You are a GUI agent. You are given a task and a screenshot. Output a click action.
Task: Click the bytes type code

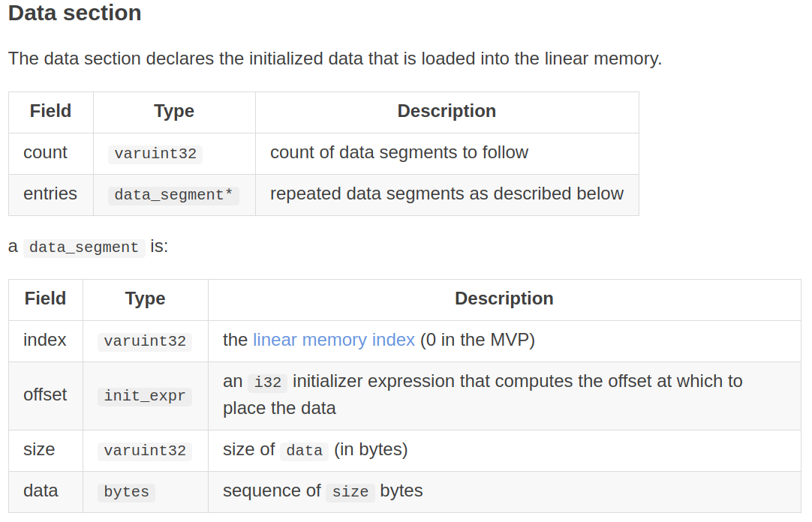pyautogui.click(x=126, y=492)
